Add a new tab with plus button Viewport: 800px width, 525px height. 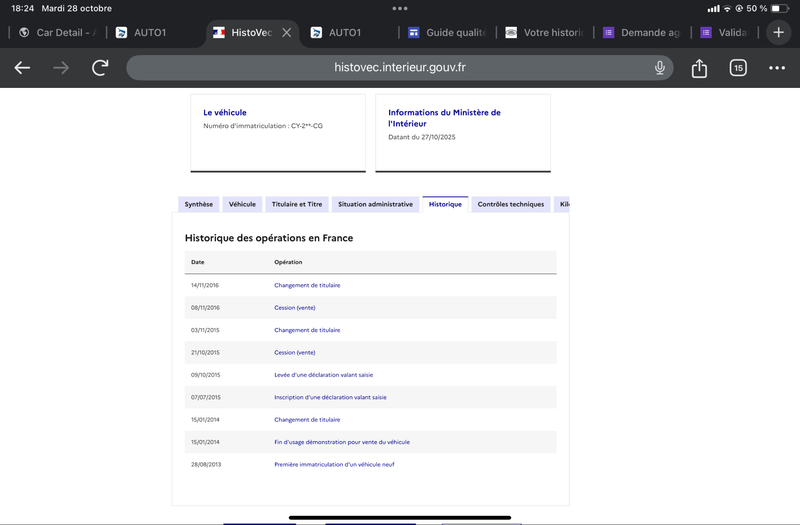(779, 32)
